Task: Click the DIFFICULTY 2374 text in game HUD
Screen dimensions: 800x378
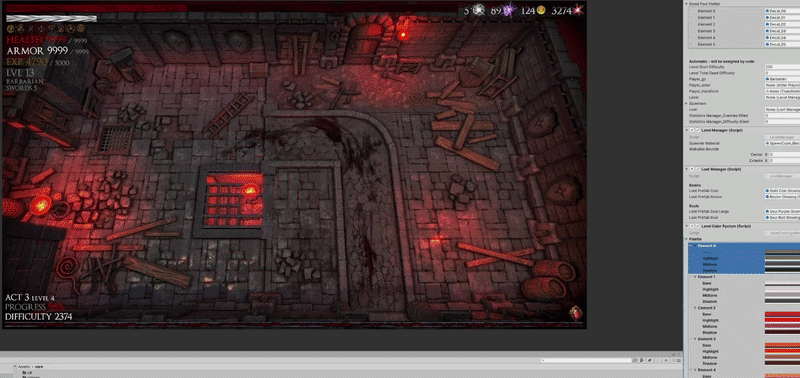Action: tap(38, 317)
